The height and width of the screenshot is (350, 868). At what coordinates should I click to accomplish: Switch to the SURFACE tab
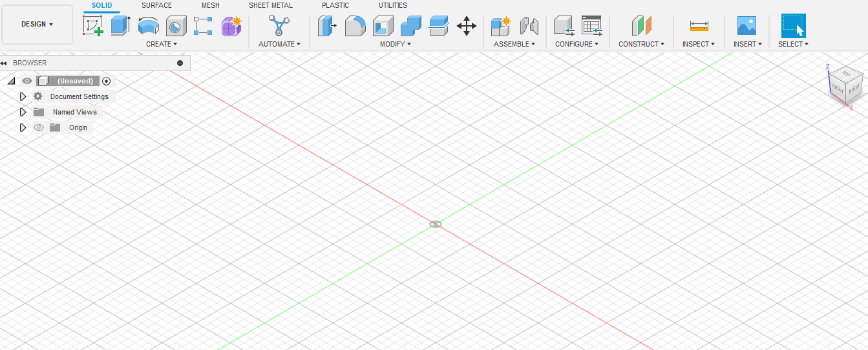[x=156, y=5]
